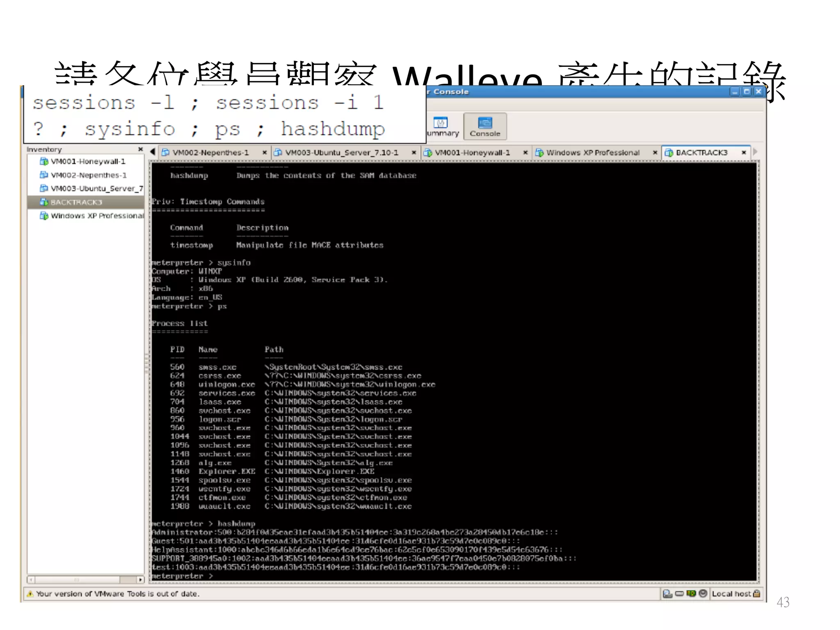Image resolution: width=840 pixels, height=630 pixels.
Task: Click the Windows XP Professional inventory VM icon
Action: click(44, 215)
